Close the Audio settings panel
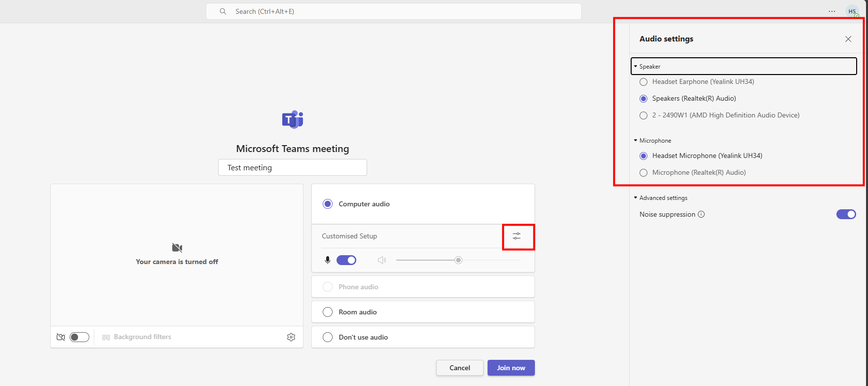The height and width of the screenshot is (386, 868). (x=848, y=39)
